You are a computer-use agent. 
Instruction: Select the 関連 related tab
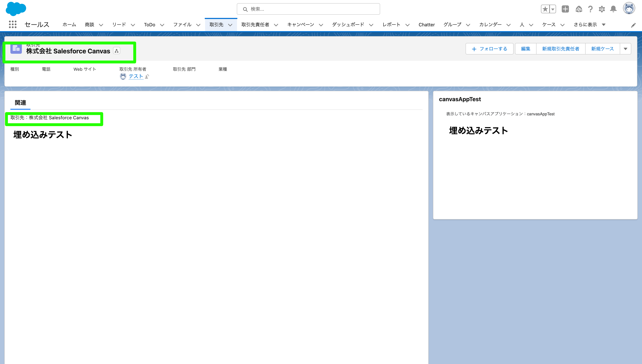point(20,103)
